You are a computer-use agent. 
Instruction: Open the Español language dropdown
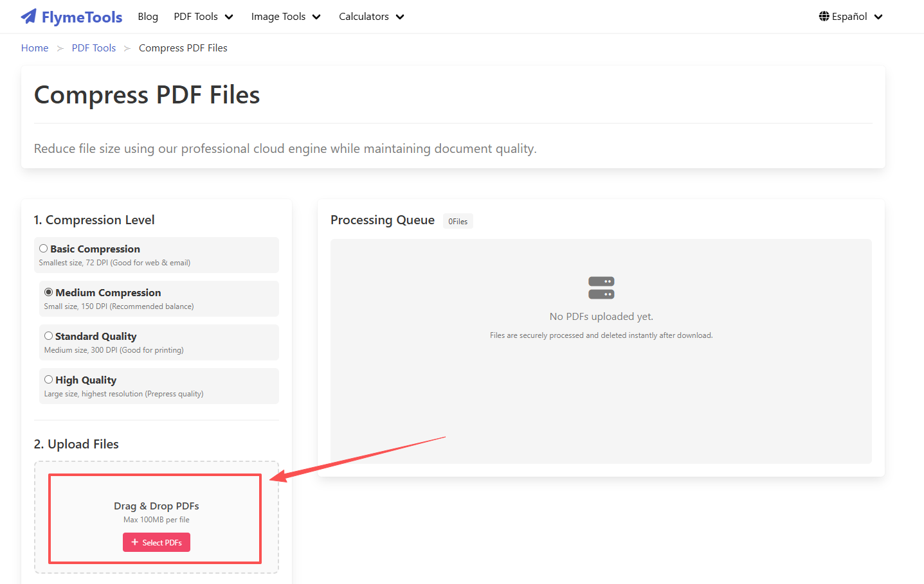click(x=851, y=17)
